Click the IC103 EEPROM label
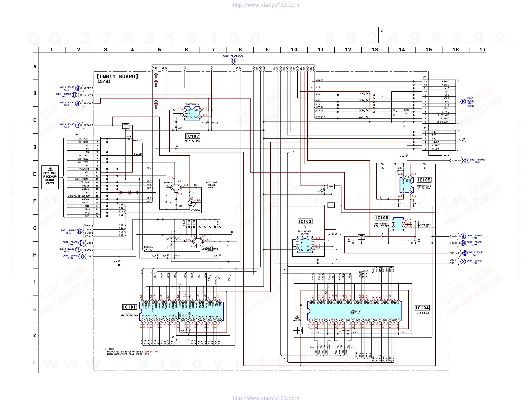This screenshot has width=532, height=400. [x=305, y=221]
